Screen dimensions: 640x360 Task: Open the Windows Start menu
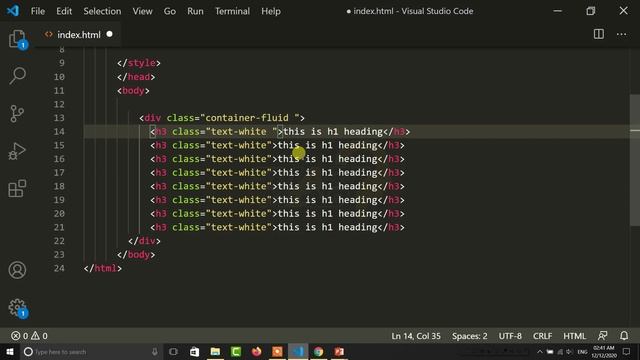point(9,351)
